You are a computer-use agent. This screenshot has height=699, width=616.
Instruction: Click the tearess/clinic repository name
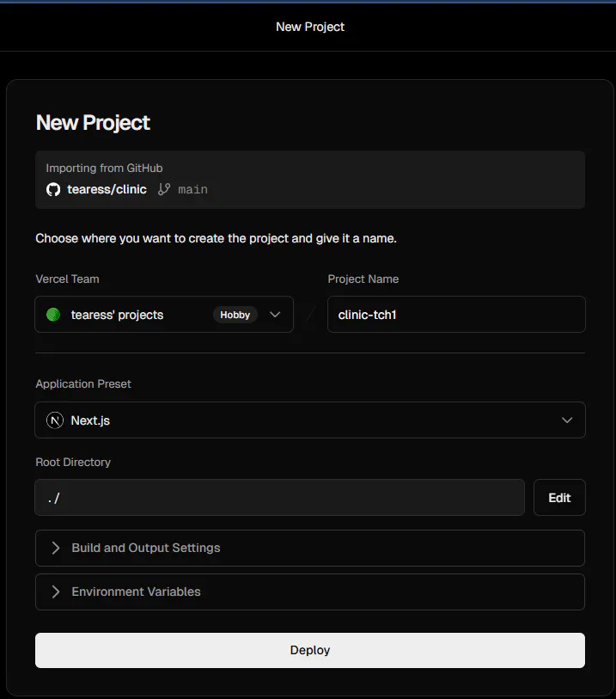click(x=107, y=189)
